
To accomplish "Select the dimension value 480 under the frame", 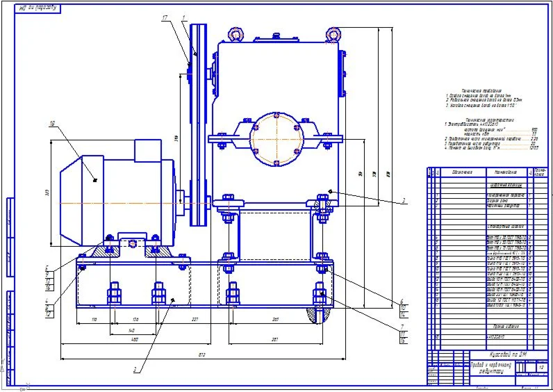I will 134,339.
